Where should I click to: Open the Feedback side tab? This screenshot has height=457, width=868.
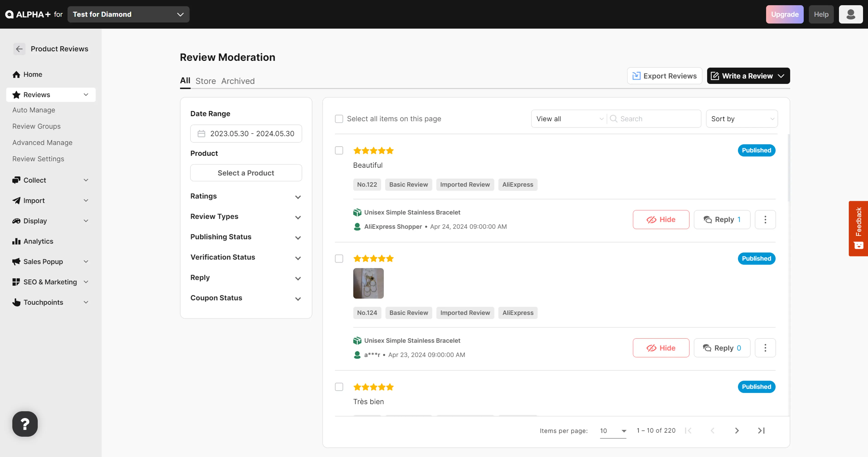coord(858,228)
